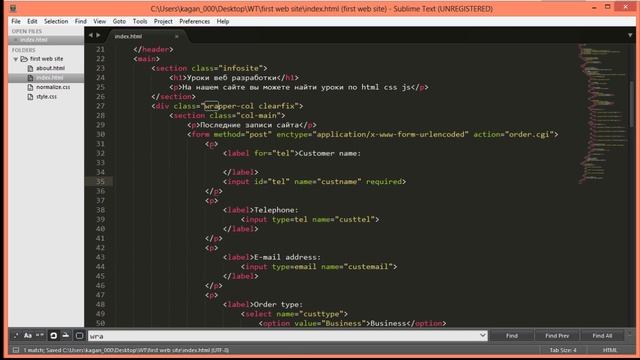This screenshot has height=360, width=640.
Task: Click line number 35 in gutter
Action: (100, 182)
